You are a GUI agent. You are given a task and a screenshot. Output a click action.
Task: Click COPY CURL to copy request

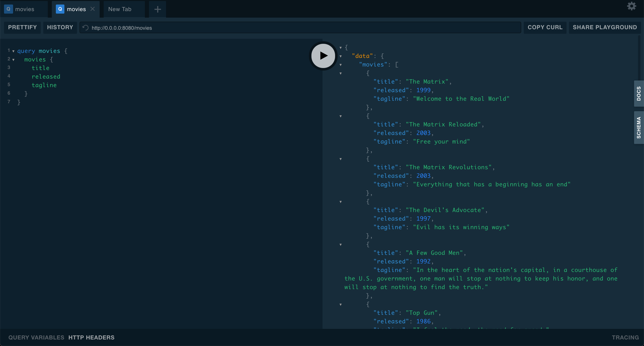pyautogui.click(x=546, y=27)
